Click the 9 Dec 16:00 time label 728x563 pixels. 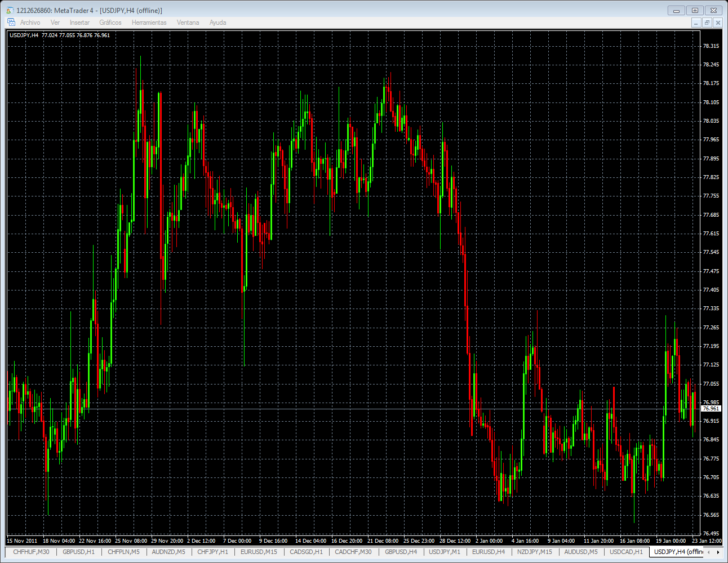[x=273, y=541]
